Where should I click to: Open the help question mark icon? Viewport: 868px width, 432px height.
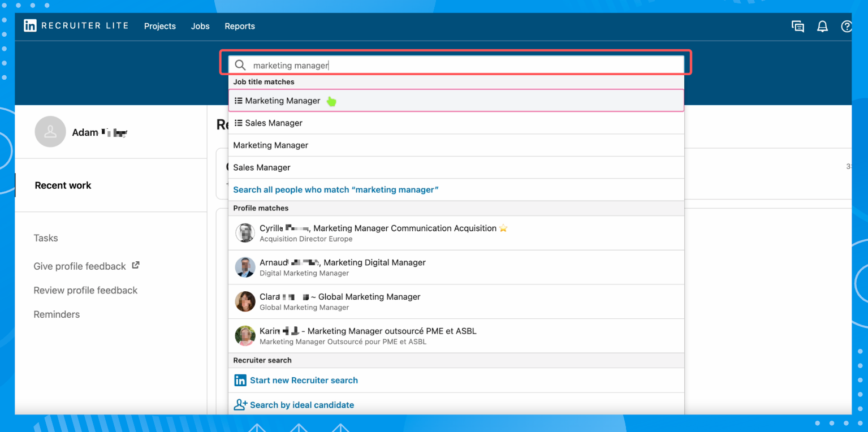pyautogui.click(x=846, y=26)
